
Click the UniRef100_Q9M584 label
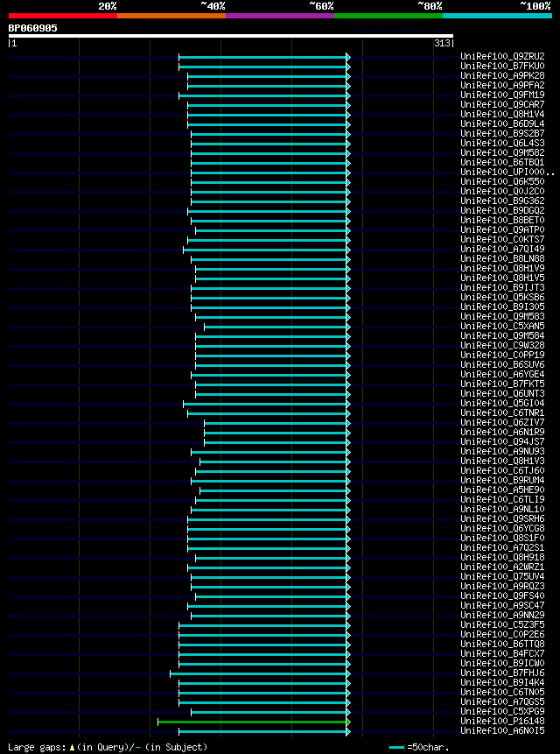coord(502,335)
